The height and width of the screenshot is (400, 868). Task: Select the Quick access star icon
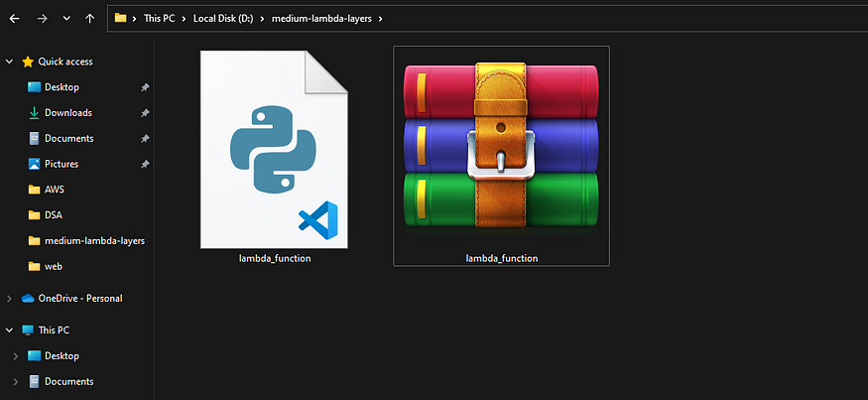[28, 63]
